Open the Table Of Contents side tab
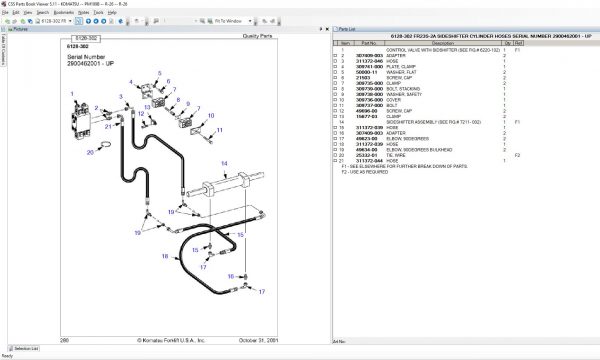The image size is (600, 360). 3,49
